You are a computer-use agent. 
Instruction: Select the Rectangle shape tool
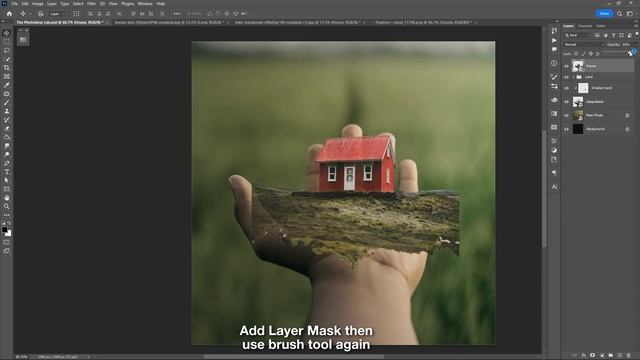pos(7,189)
